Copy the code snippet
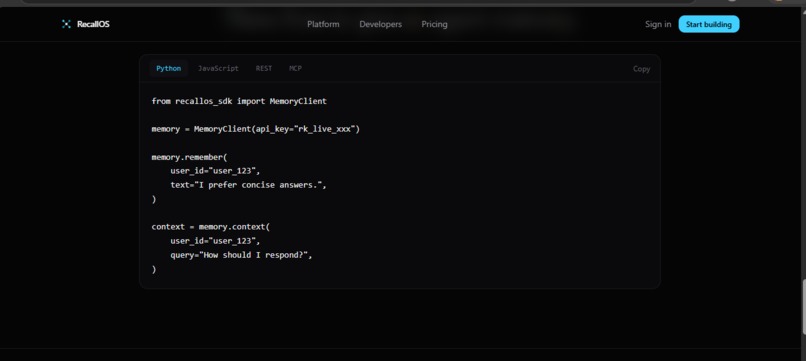This screenshot has height=361, width=806. pos(642,69)
